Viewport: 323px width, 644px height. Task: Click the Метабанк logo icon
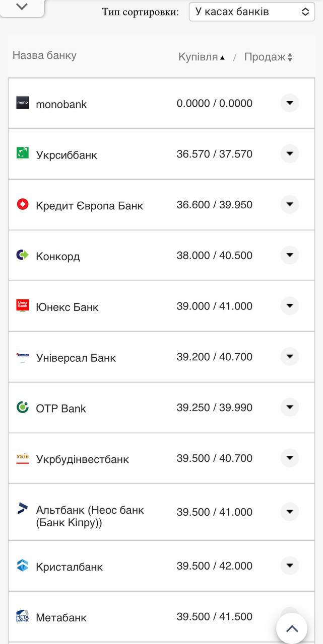pos(23,616)
